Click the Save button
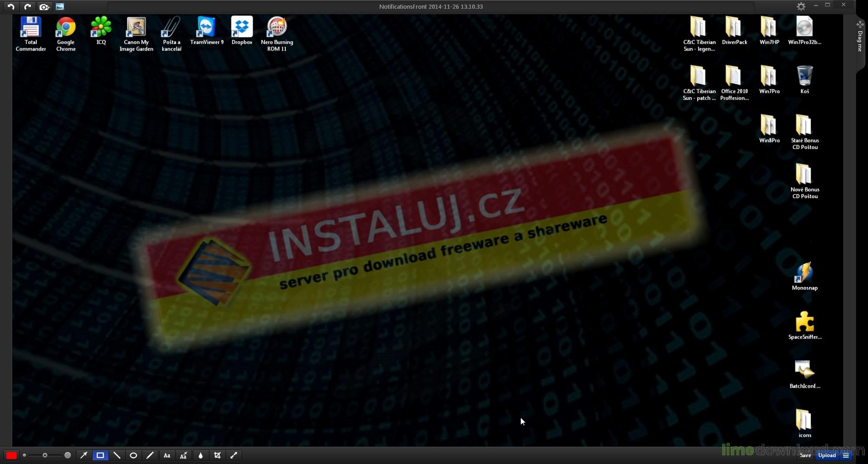 click(x=805, y=455)
